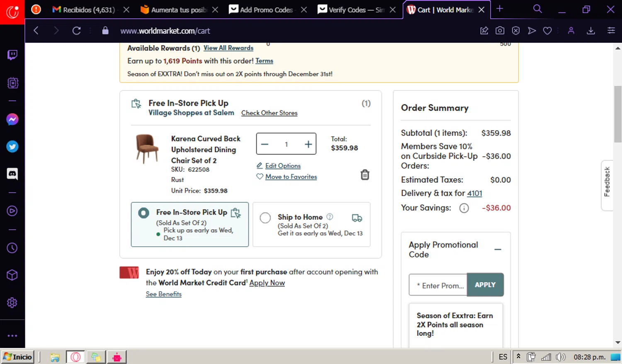Click the site security padlock icon
The height and width of the screenshot is (364, 622).
click(x=105, y=31)
